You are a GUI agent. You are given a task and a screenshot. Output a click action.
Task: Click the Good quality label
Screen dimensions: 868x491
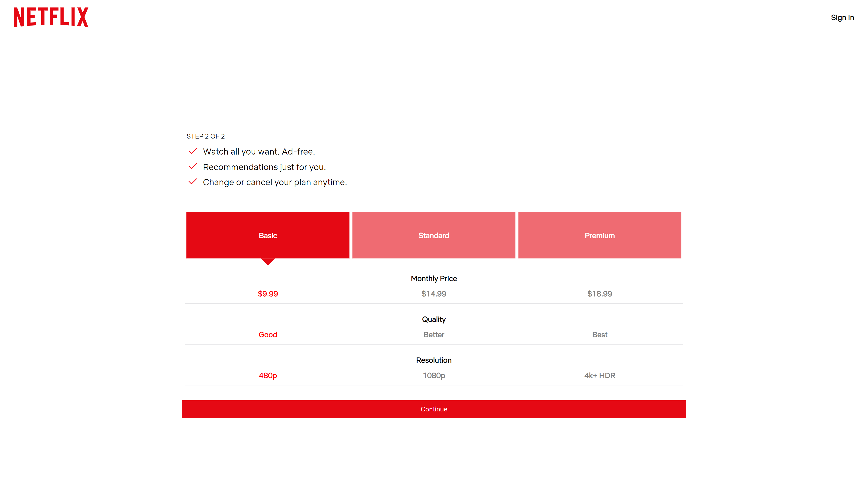[x=268, y=335]
